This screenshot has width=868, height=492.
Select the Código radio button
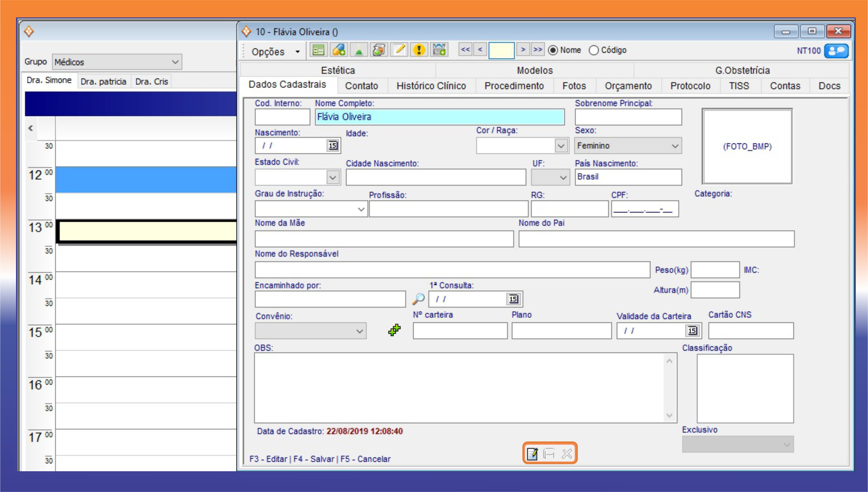[x=594, y=50]
